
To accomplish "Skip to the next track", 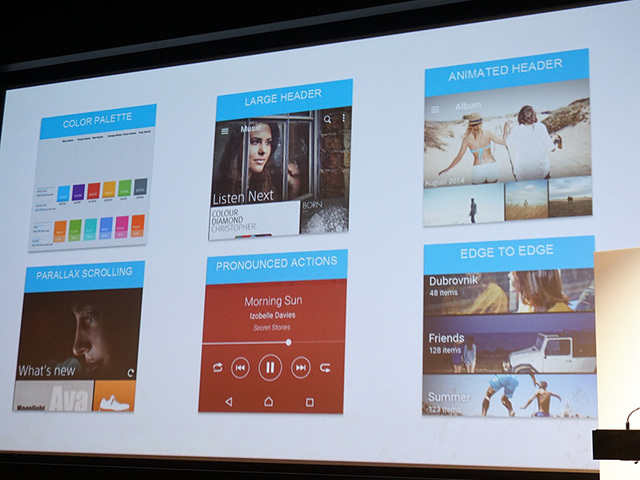I will click(x=301, y=368).
